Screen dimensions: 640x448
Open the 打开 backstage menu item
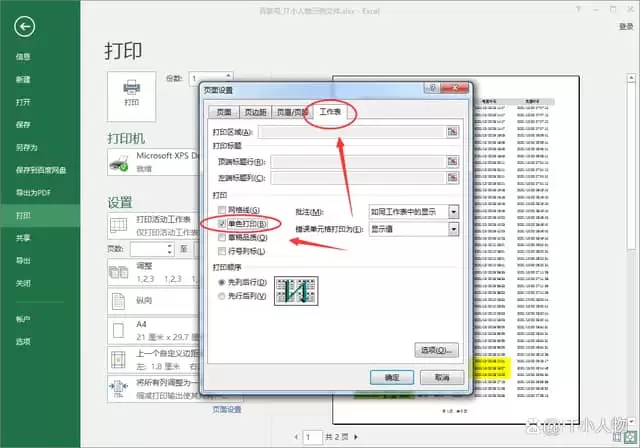pos(23,102)
